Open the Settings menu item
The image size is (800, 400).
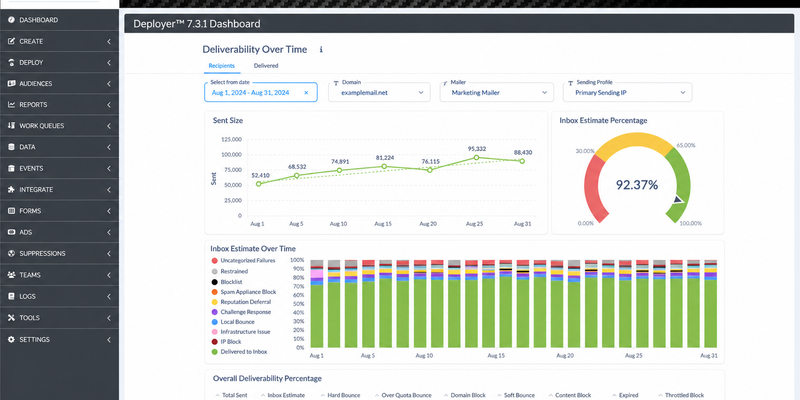pos(59,339)
